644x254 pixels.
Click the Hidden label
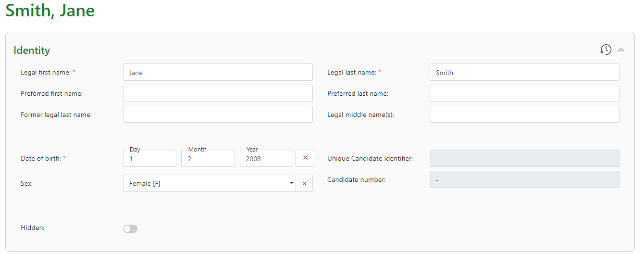(33, 228)
